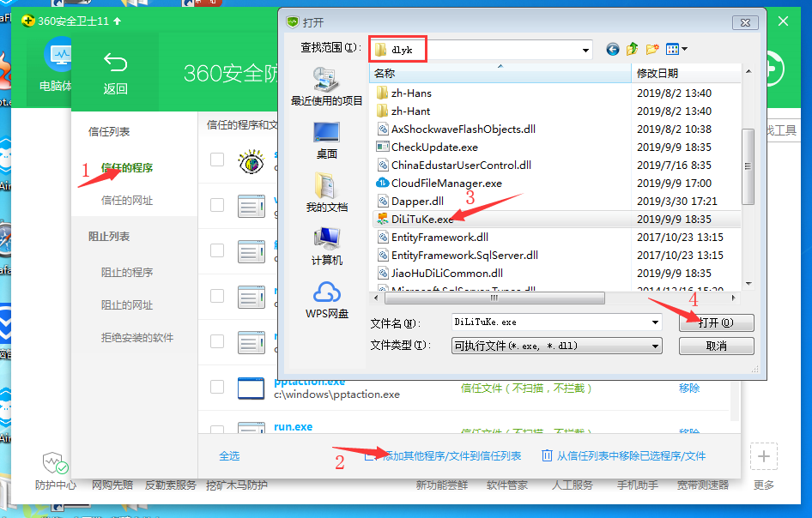Screen dimensions: 812x518
Task: Open WPS网盘 cloud location
Action: (326, 299)
